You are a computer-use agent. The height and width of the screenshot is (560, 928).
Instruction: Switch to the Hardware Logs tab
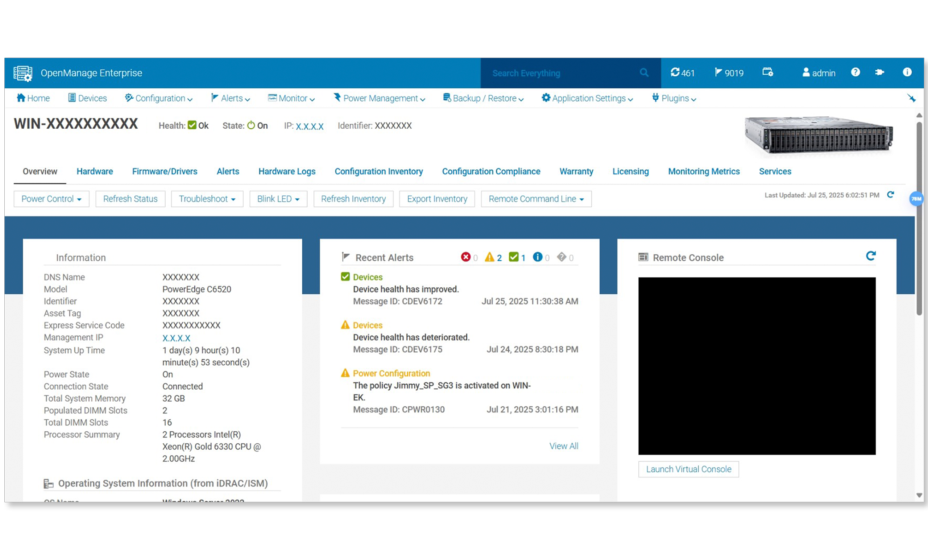point(287,171)
